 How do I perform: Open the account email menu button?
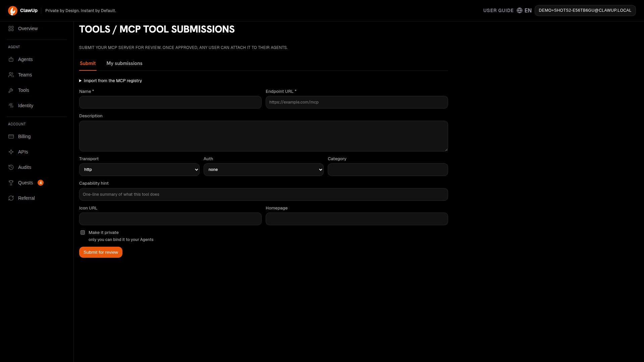point(585,10)
